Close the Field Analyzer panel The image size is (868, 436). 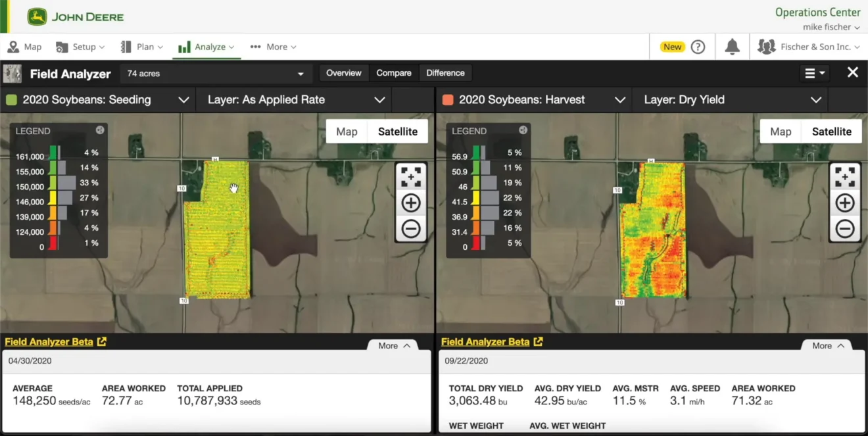[852, 72]
